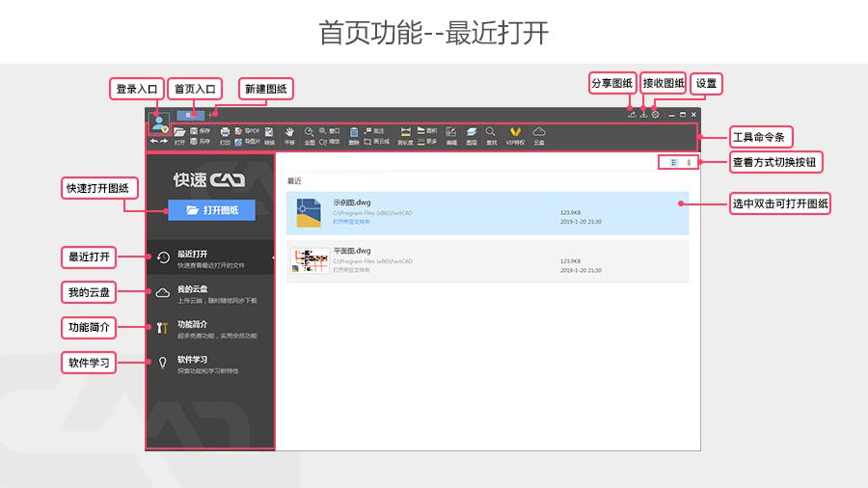Screen dimensions: 868x488
Task: Open VIP特权 privileges icon
Action: tap(515, 134)
